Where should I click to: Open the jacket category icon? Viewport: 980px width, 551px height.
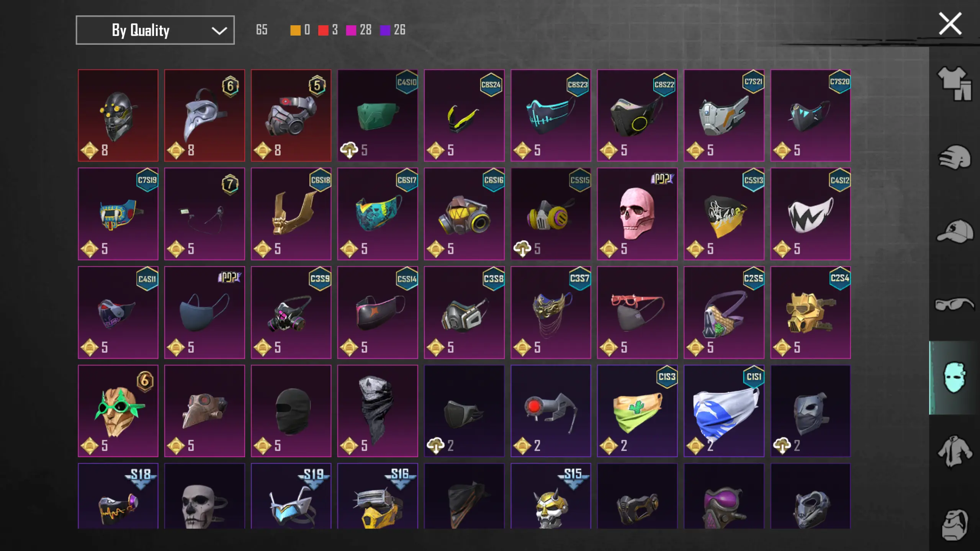click(x=954, y=451)
